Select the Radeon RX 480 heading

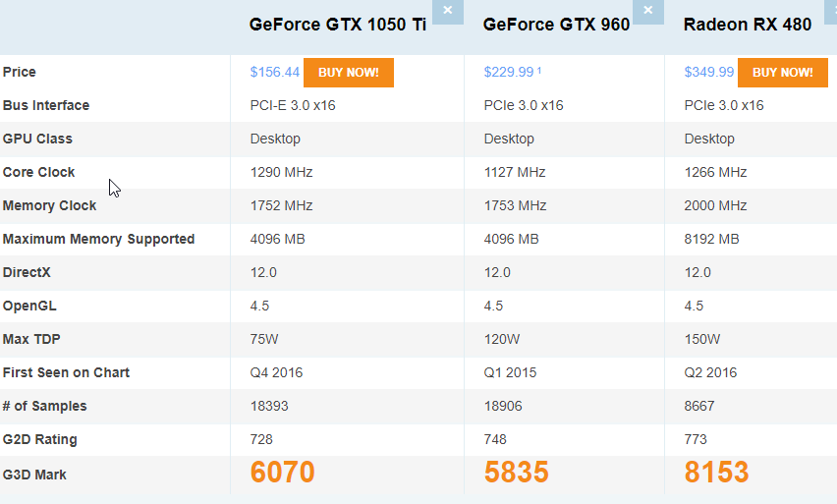tap(748, 25)
